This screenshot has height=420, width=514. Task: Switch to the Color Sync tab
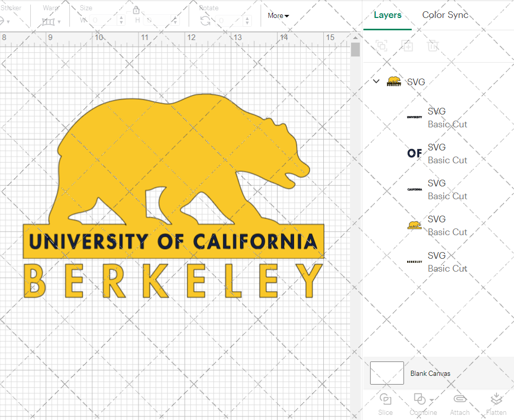445,15
